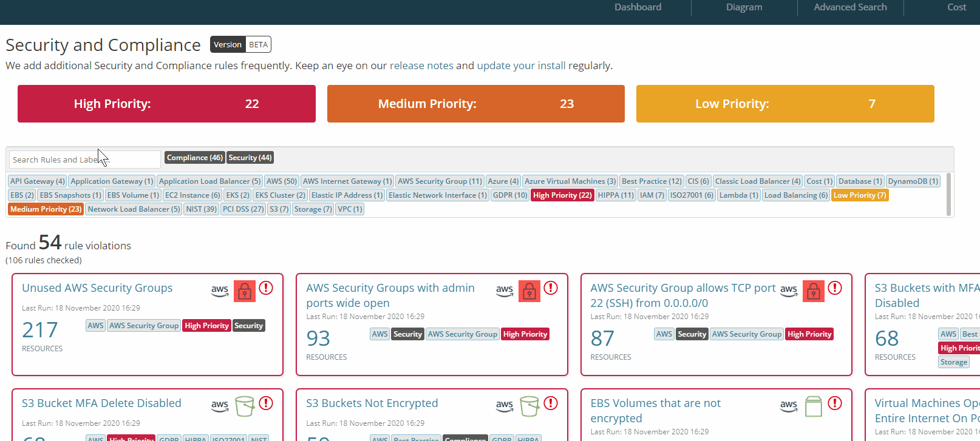The image size is (980, 441).
Task: Click the alert icon on S3 Bucket MFA Delete Disabled card
Action: tap(266, 403)
